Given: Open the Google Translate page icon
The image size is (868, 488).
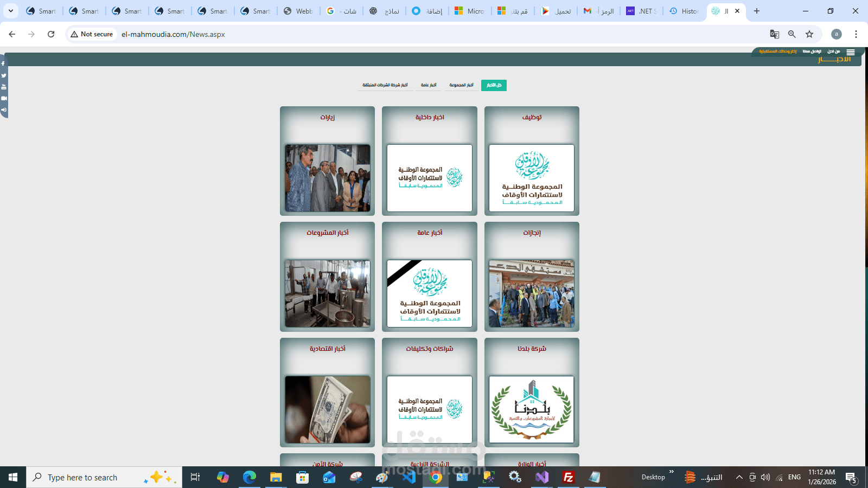Looking at the screenshot, I should [775, 34].
